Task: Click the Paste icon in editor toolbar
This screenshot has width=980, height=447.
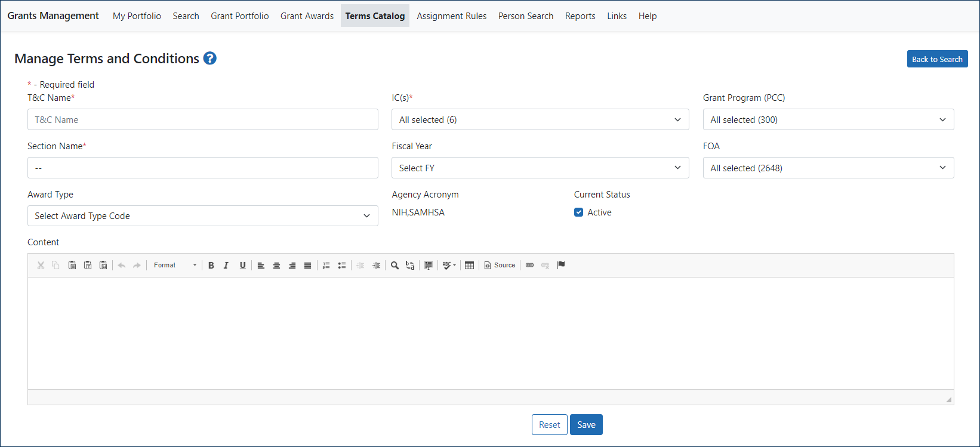Action: click(72, 266)
